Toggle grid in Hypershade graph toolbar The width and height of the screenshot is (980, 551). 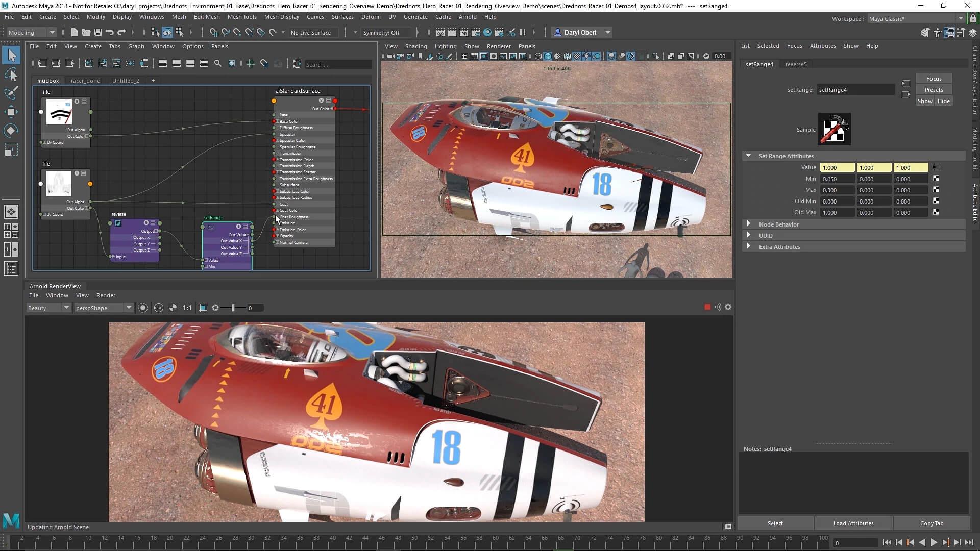coord(251,64)
